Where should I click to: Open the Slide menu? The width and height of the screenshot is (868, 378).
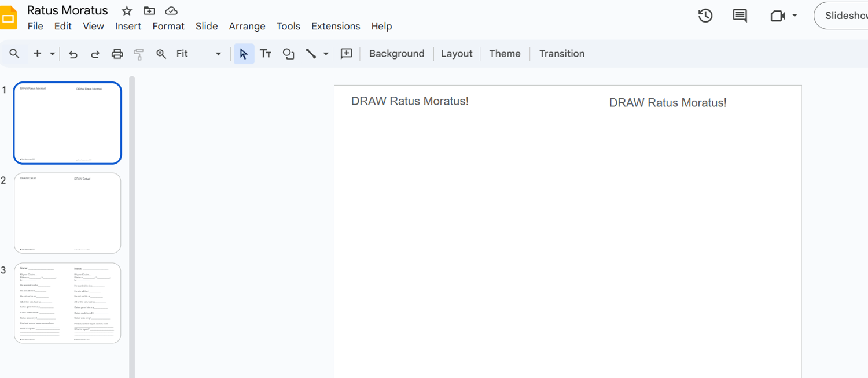point(207,26)
